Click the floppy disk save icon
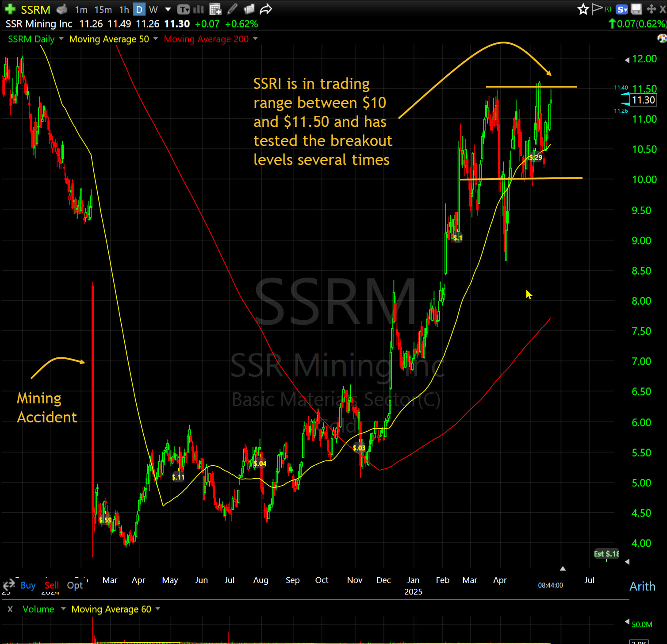 pyautogui.click(x=636, y=9)
